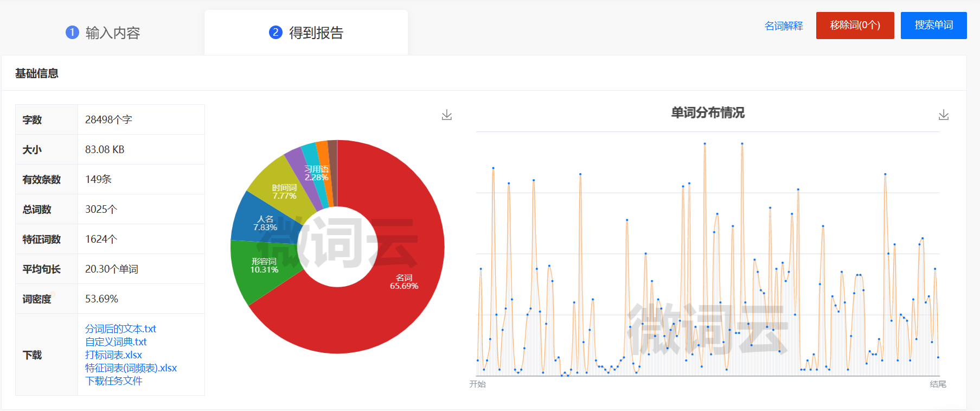Click the 83.08 KB size value

pyautogui.click(x=105, y=149)
